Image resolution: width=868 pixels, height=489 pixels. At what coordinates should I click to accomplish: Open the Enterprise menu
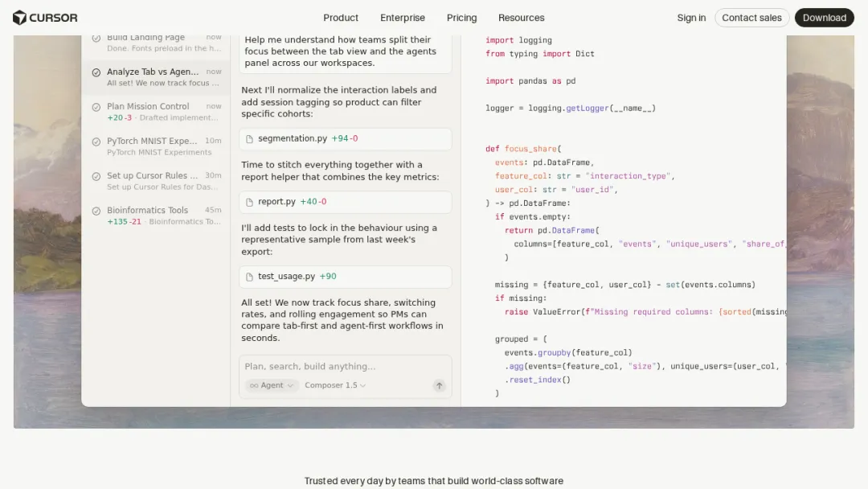coord(403,18)
